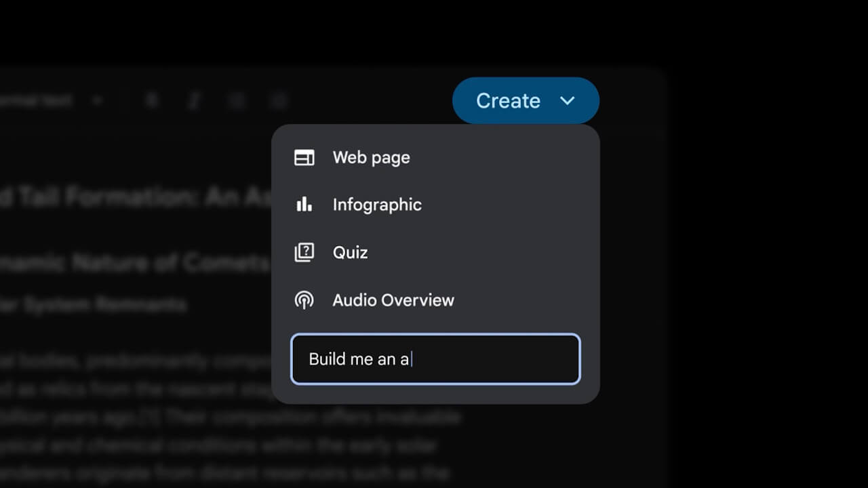The image size is (868, 488).
Task: Choose Audio Overview in the menu
Action: point(435,300)
